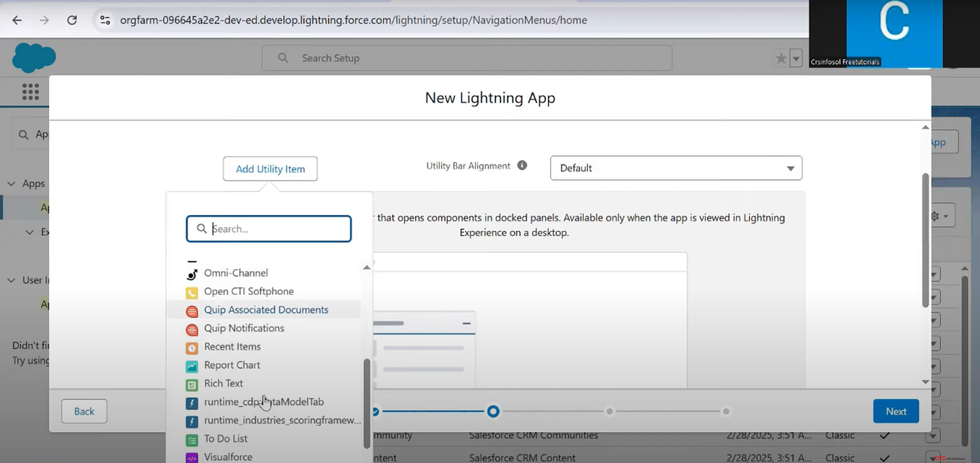Click the Quip Associated Documents icon
This screenshot has width=980, height=463.
192,310
